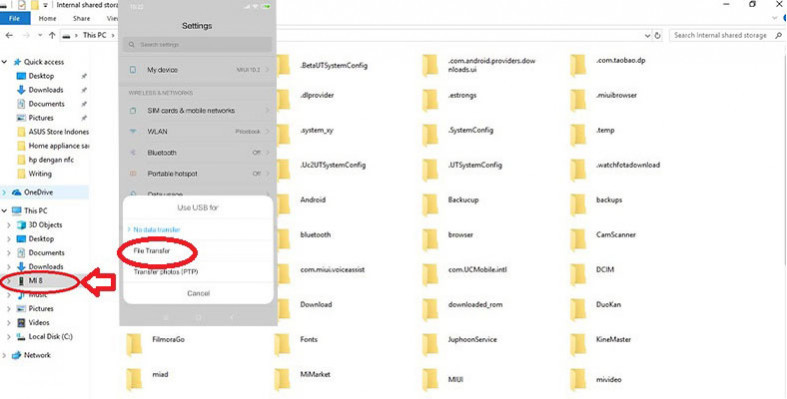This screenshot has height=399, width=787.
Task: Open the KineMaster folder icon
Action: [578, 344]
